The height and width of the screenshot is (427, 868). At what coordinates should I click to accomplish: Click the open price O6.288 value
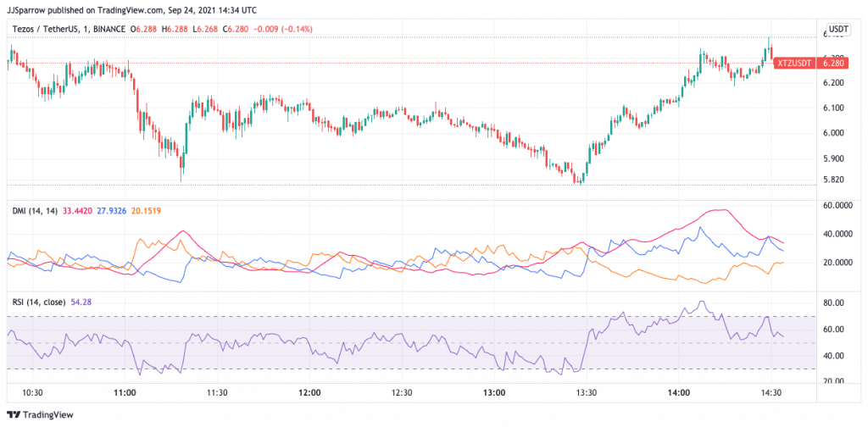[x=144, y=28]
